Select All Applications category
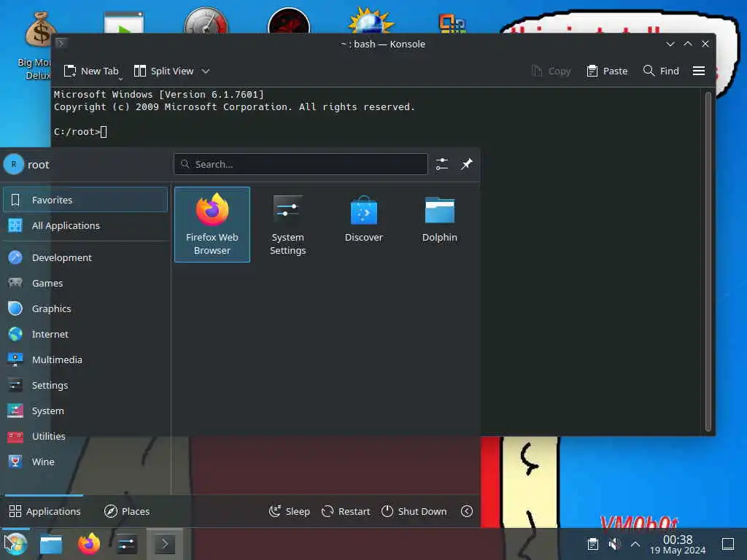747x560 pixels. pos(85,226)
